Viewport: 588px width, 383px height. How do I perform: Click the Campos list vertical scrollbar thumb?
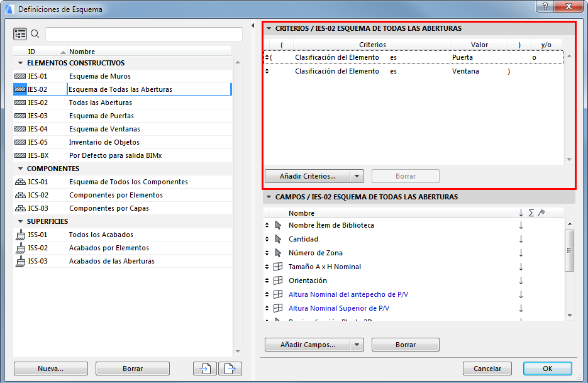[569, 250]
